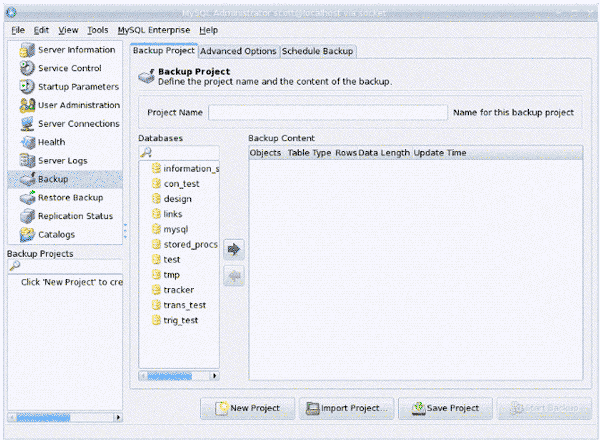Add selected database with right arrow button
600x440 pixels.
pyautogui.click(x=234, y=249)
